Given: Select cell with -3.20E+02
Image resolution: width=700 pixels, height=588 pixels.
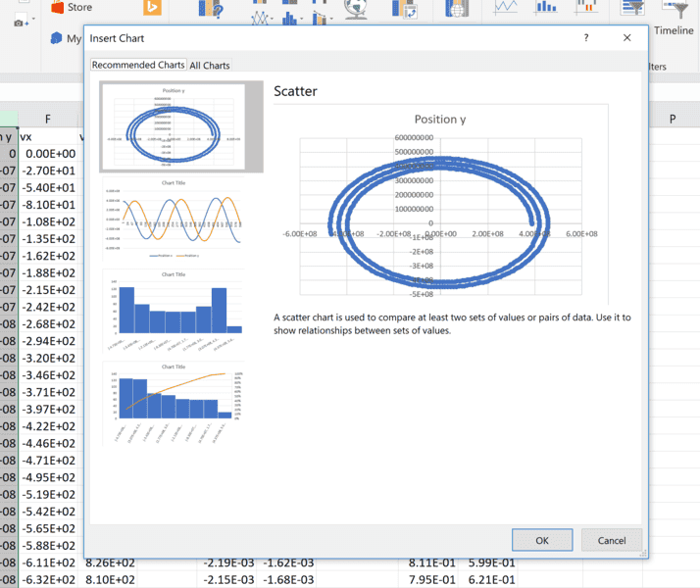Looking at the screenshot, I should tap(48, 359).
